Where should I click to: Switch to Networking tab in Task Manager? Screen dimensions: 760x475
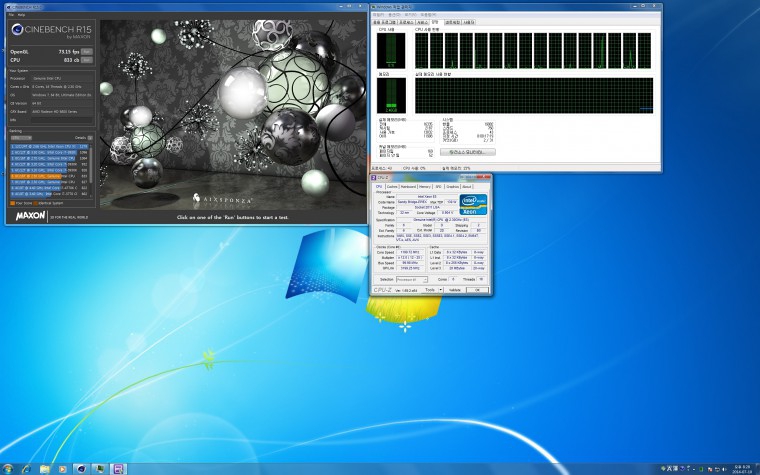coord(452,22)
